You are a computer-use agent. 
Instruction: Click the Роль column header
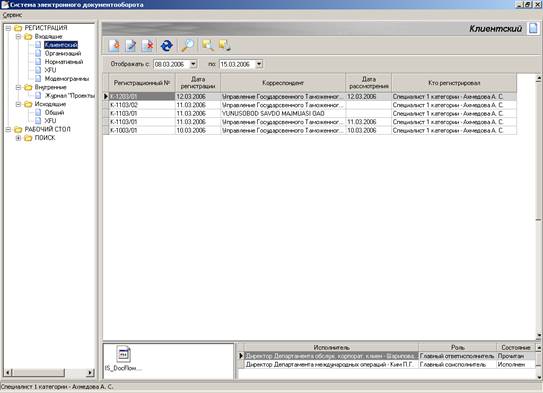(x=457, y=347)
